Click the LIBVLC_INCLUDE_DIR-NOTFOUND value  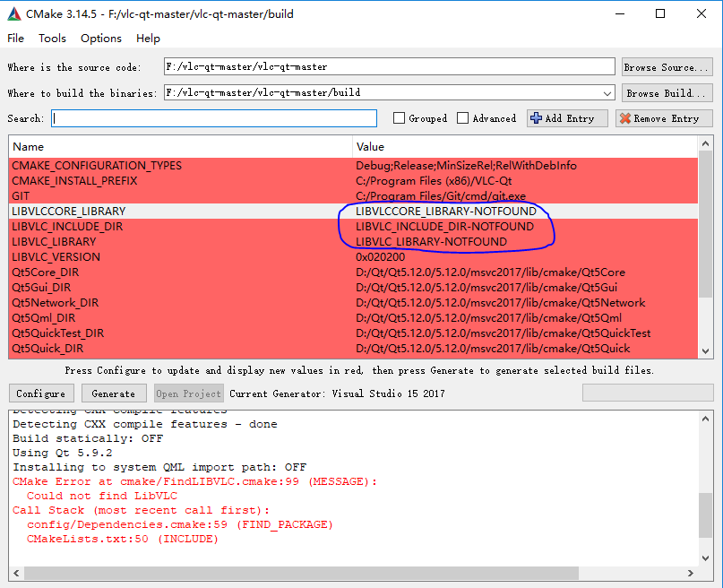click(x=444, y=227)
